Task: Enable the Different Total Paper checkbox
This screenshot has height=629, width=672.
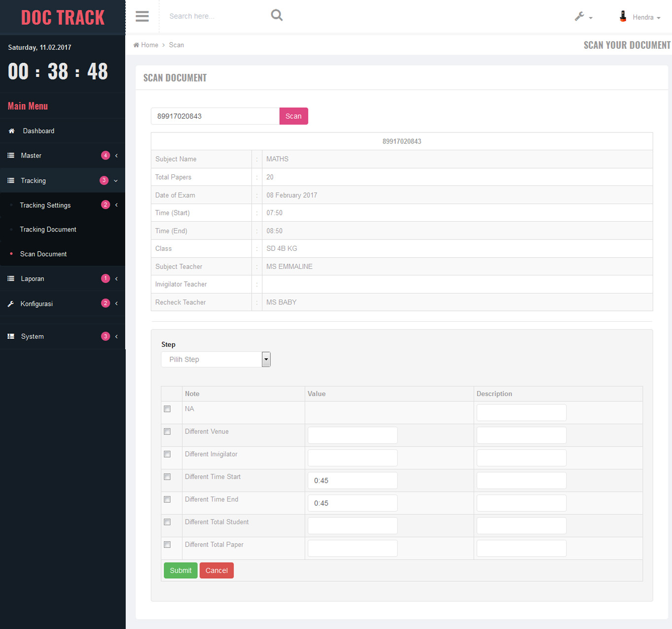Action: point(168,545)
